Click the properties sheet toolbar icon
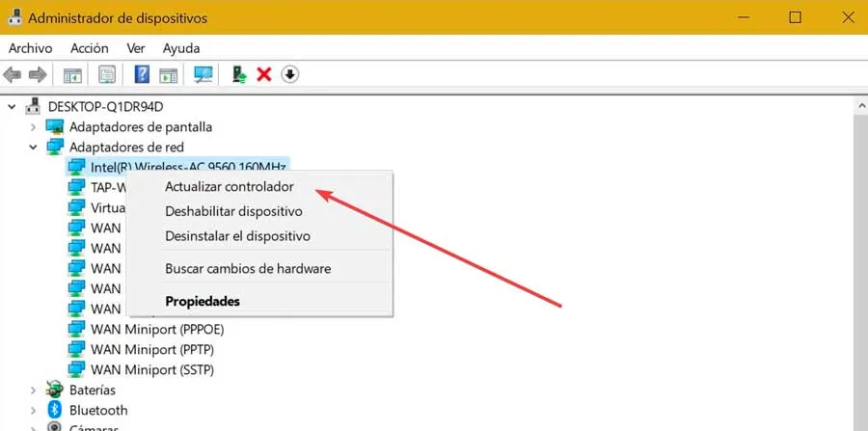 point(107,74)
